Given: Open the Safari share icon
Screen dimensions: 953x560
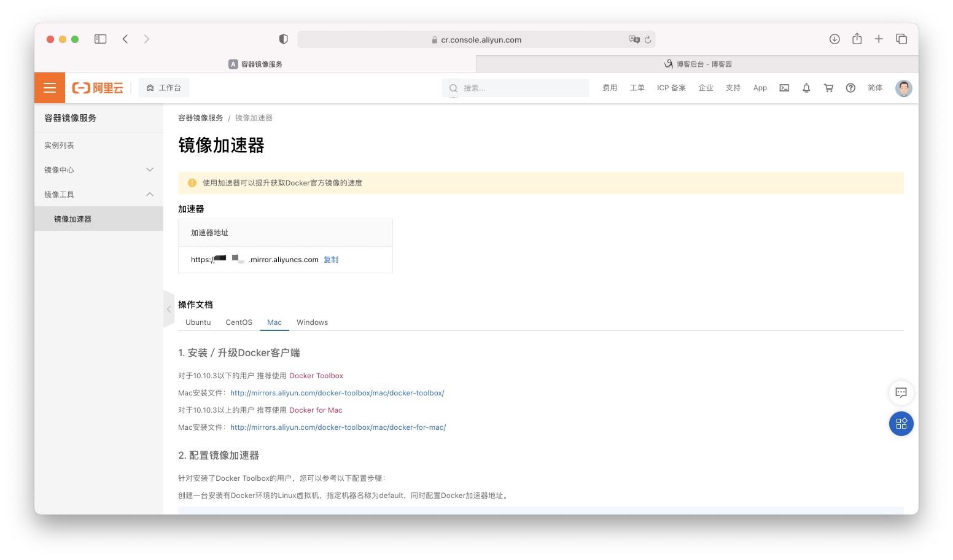Looking at the screenshot, I should pyautogui.click(x=857, y=39).
